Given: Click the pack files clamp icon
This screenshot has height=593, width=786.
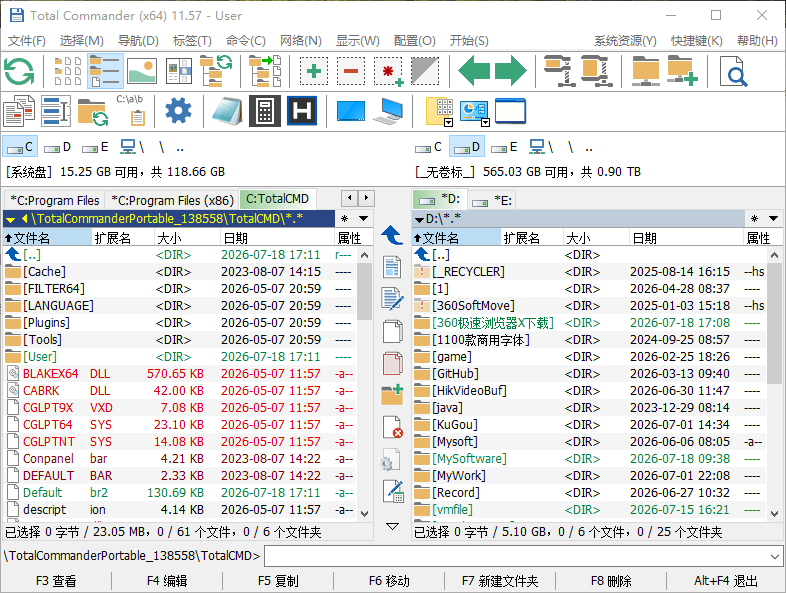Looking at the screenshot, I should (x=560, y=71).
